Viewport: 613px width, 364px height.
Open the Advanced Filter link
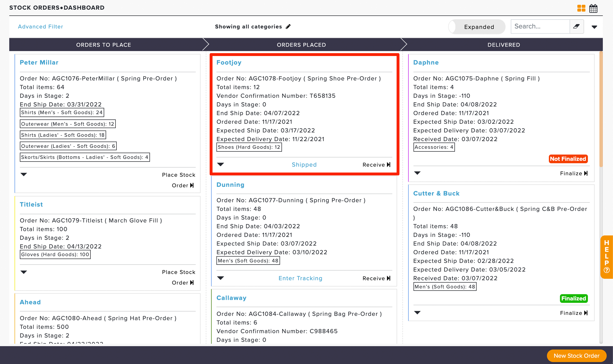[40, 26]
